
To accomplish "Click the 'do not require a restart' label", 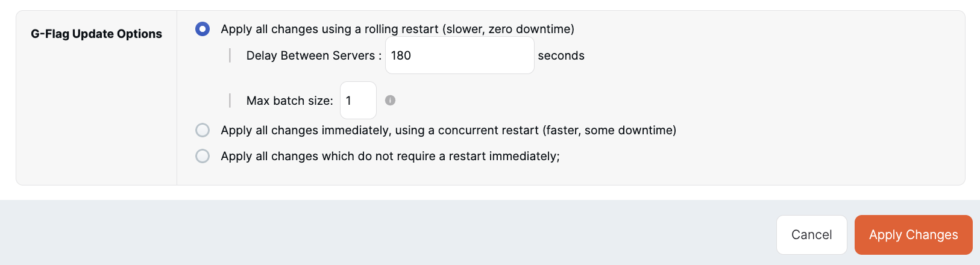I will point(390,156).
